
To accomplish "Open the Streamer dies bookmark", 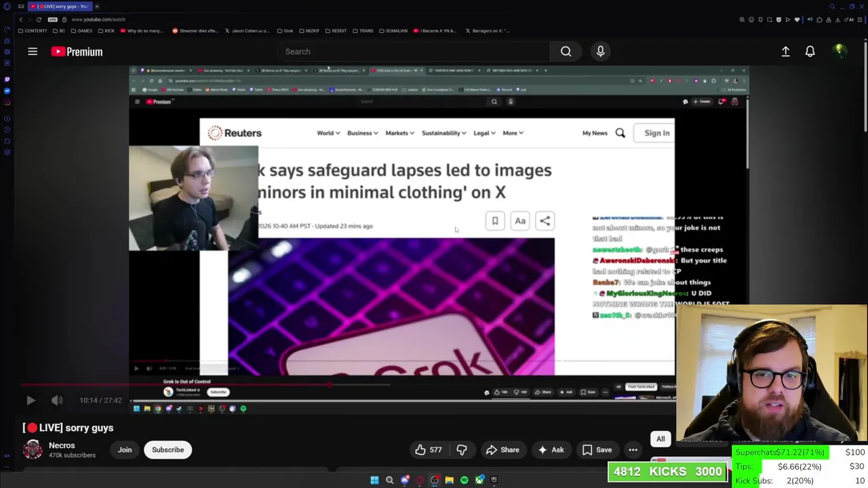I will pos(195,30).
